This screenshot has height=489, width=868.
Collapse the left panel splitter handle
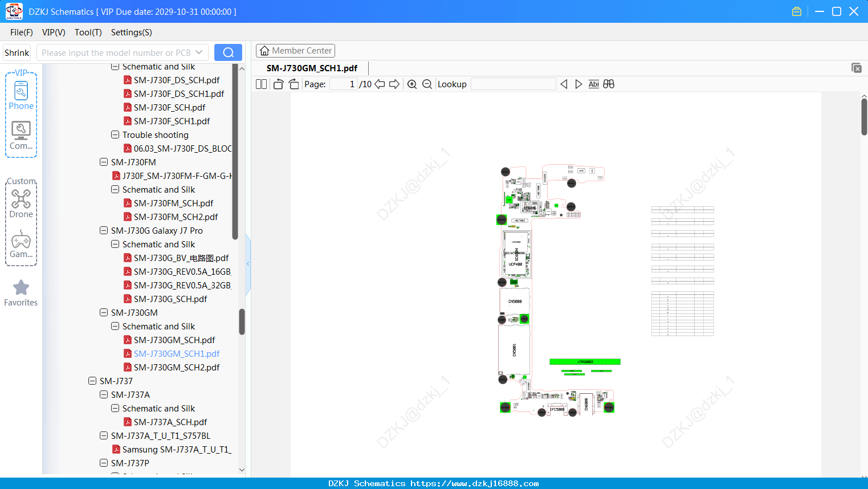coord(248,263)
